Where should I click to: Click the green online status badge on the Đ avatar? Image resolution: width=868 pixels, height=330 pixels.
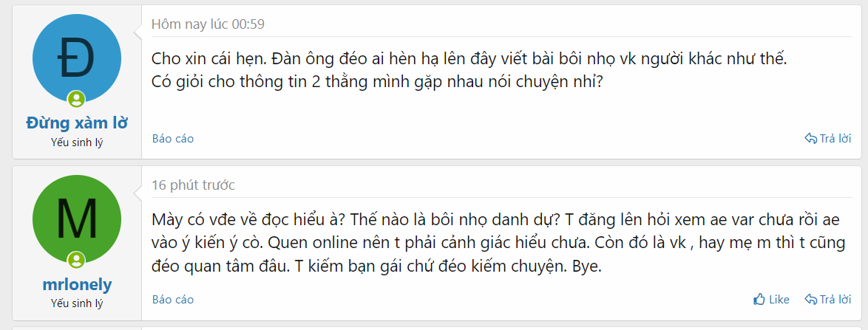click(x=76, y=100)
